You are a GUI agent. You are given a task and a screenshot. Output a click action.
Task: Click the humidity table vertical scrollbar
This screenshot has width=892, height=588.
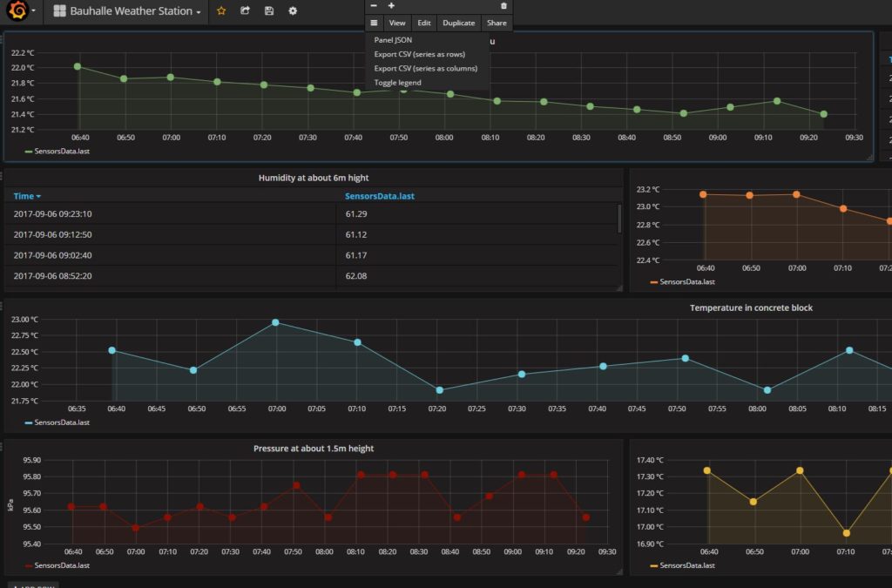pyautogui.click(x=619, y=219)
